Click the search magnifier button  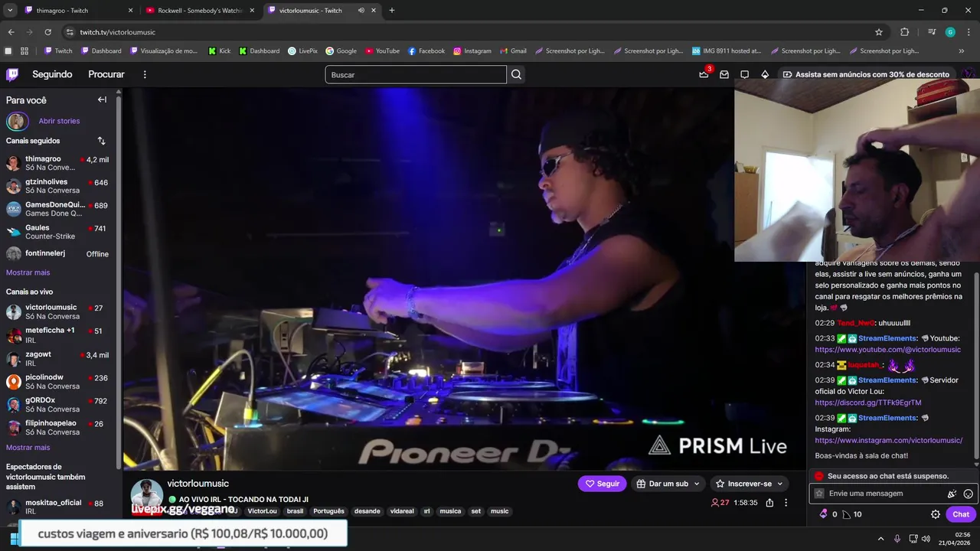516,74
